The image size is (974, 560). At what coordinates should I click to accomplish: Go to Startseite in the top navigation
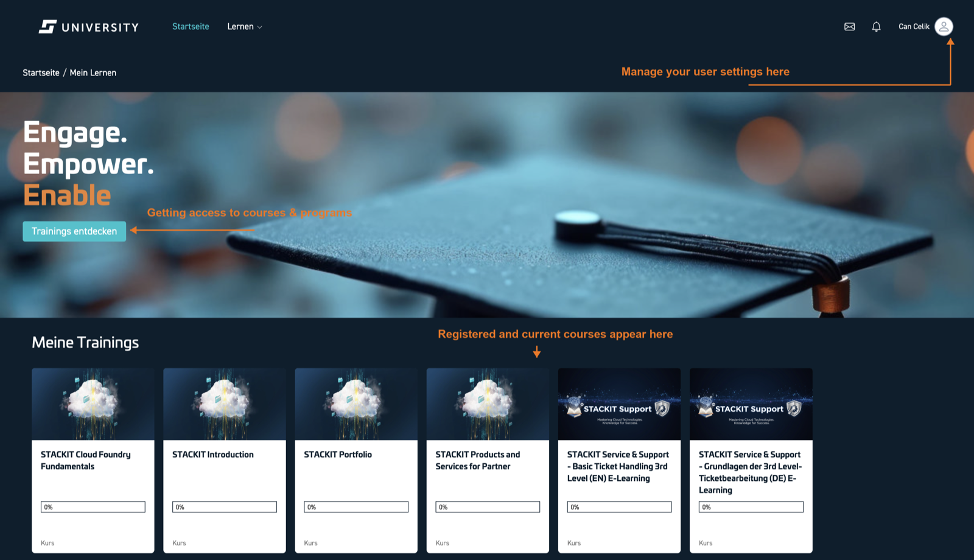tap(191, 27)
